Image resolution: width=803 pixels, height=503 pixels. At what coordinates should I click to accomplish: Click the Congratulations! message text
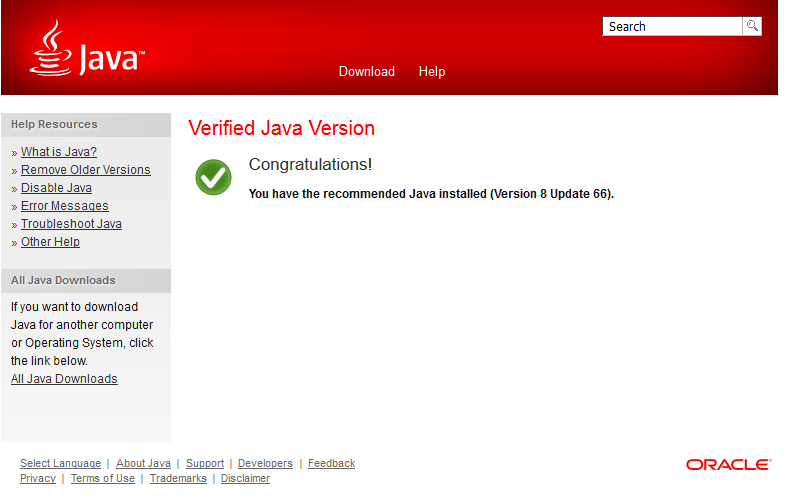coord(310,164)
